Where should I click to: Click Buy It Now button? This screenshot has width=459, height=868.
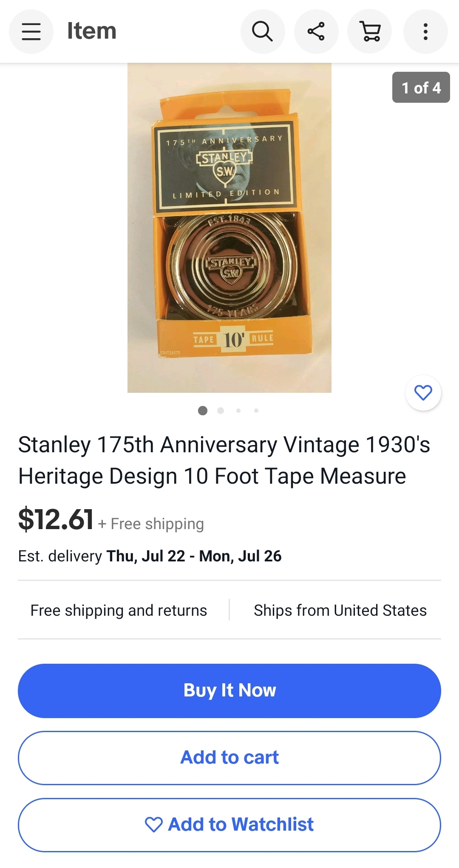point(229,691)
